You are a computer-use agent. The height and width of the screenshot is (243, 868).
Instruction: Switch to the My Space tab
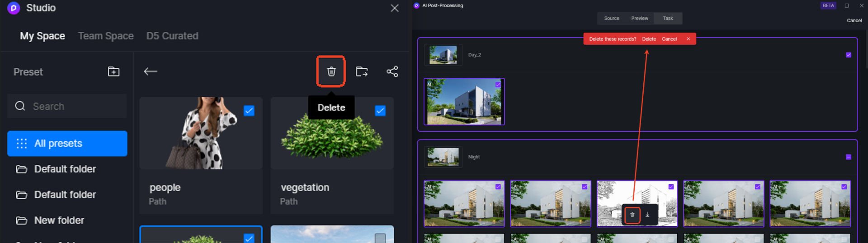pyautogui.click(x=42, y=36)
